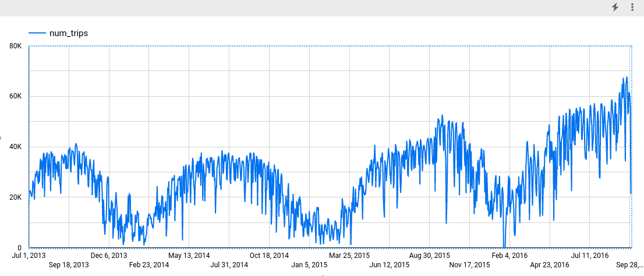Screen dimensions: 644x276
Task: Click the Mar 25, 2015 axis label
Action: 349,255
